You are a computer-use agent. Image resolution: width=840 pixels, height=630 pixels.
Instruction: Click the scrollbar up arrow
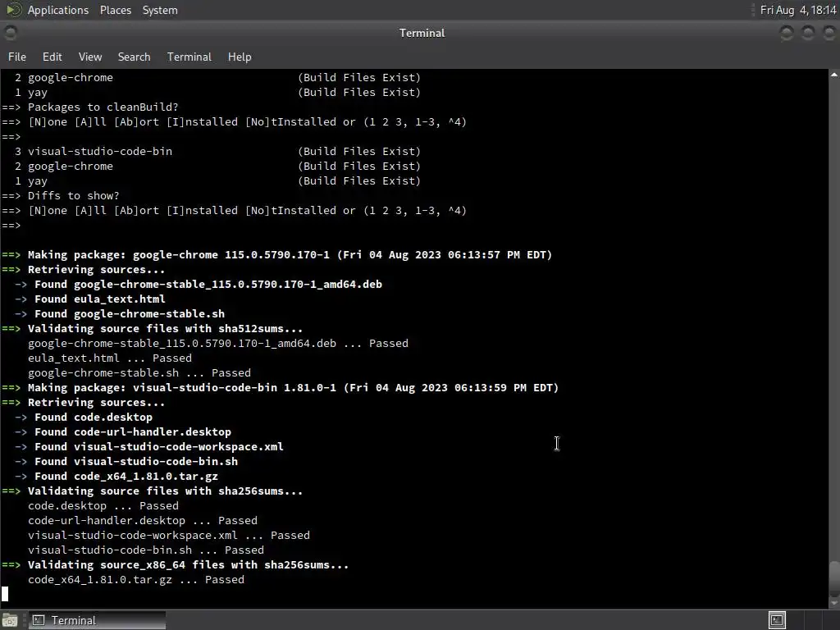tap(834, 75)
